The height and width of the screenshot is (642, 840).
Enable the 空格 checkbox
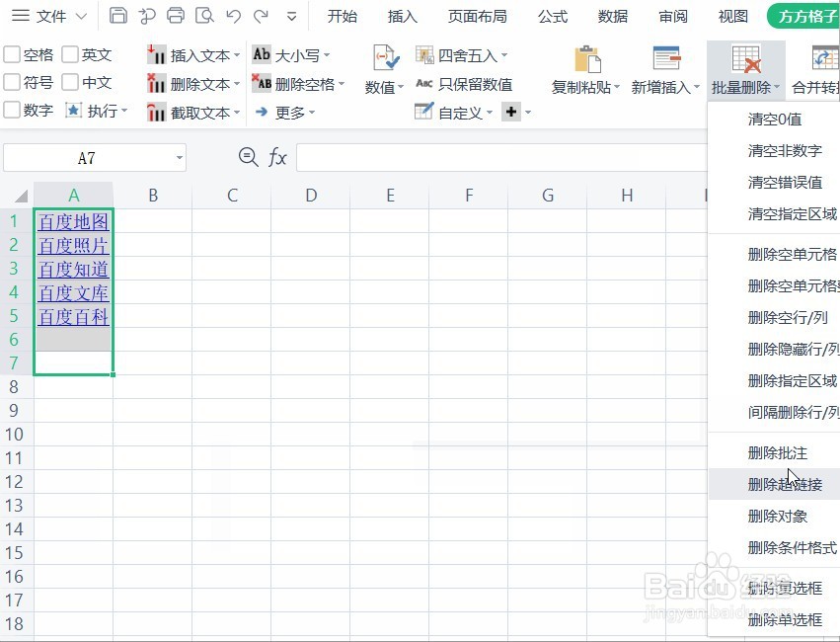12,54
